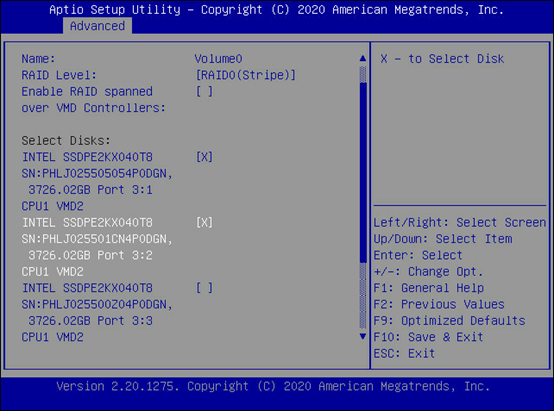The width and height of the screenshot is (554, 411).
Task: Edit the Name field Volume0
Action: [218, 59]
